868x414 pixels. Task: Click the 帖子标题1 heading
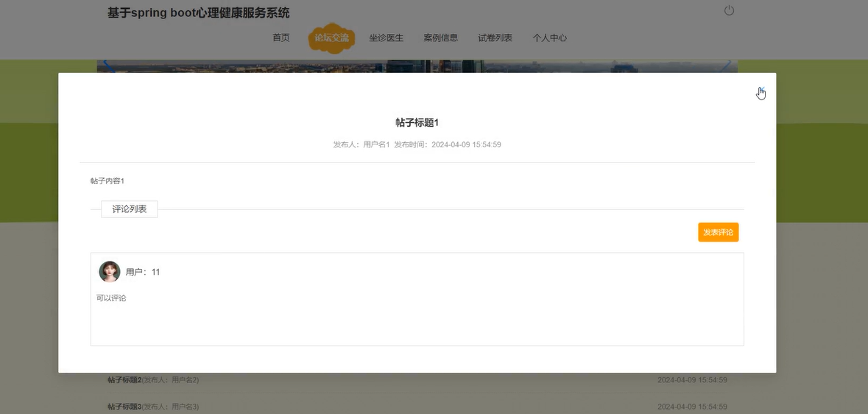coord(417,122)
